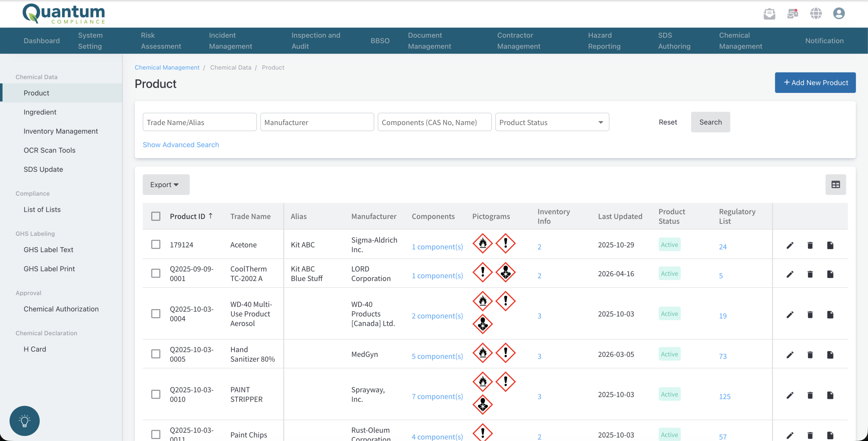
Task: Edit the Hand Sanitizer 80% row
Action: (790, 355)
